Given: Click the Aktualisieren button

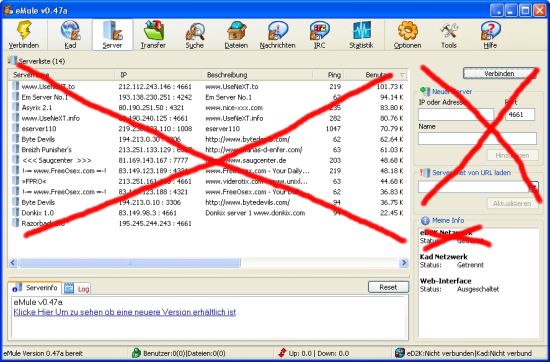Looking at the screenshot, I should pos(512,203).
